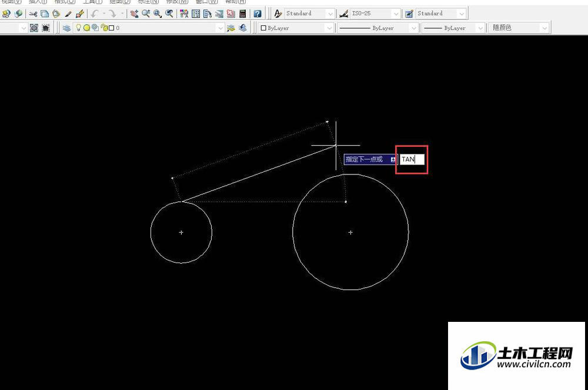
Task: Open the Layer Properties Manager icon
Action: point(67,28)
